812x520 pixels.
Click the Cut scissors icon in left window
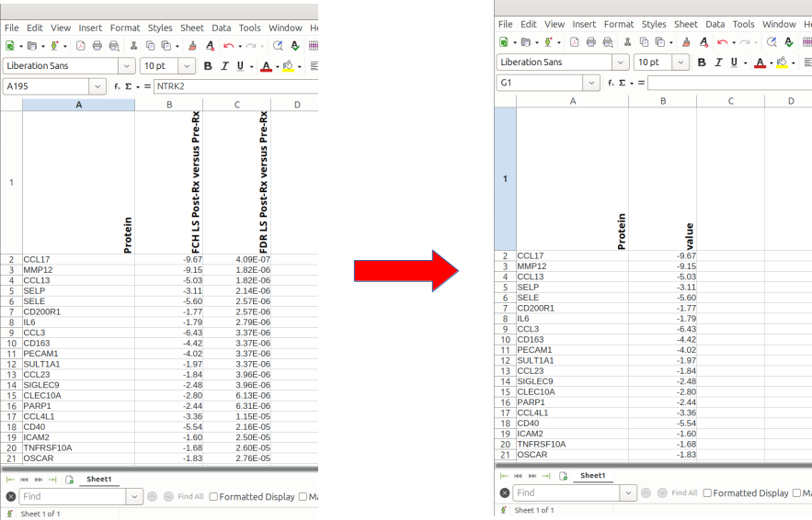click(134, 45)
